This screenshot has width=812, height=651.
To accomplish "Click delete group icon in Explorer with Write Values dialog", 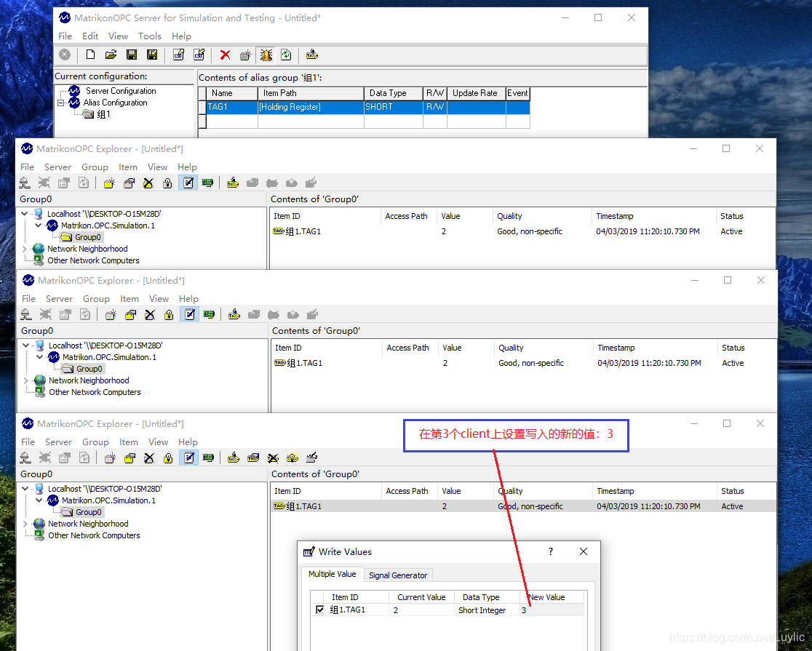I will pyautogui.click(x=149, y=458).
